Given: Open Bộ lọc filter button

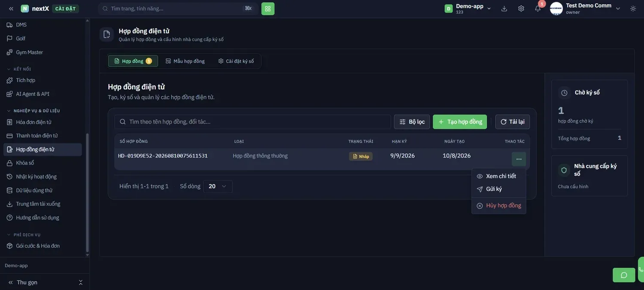Looking at the screenshot, I should click(x=412, y=122).
